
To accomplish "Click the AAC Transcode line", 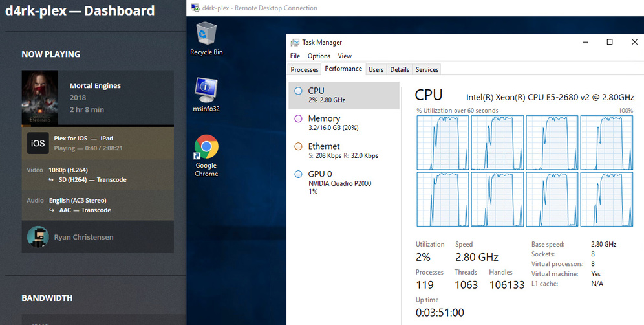I will point(85,210).
